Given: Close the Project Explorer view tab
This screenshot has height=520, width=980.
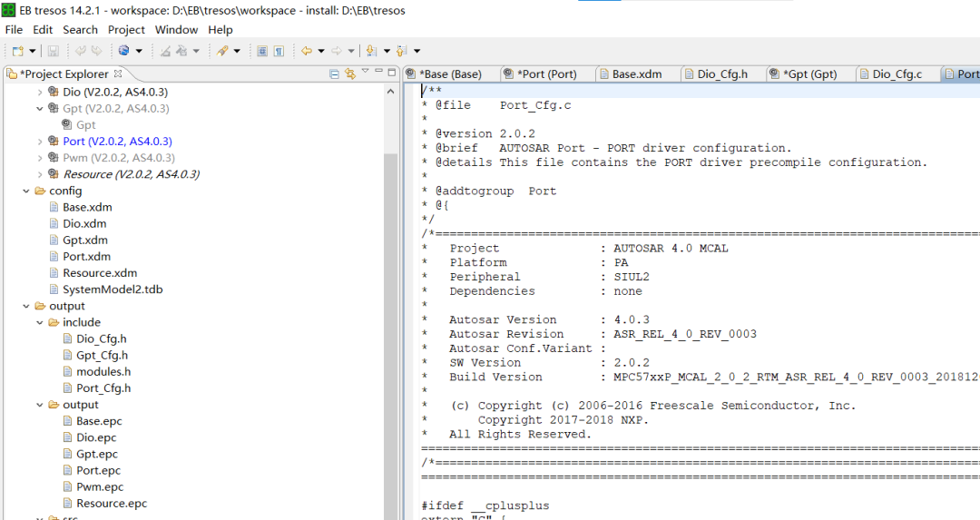Looking at the screenshot, I should [118, 74].
